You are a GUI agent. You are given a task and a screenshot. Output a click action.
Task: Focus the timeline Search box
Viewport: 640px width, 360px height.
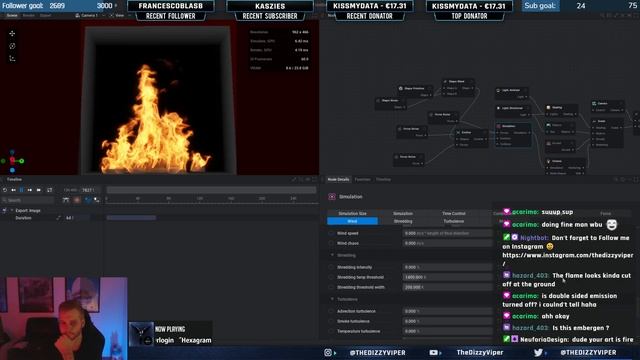(x=28, y=200)
